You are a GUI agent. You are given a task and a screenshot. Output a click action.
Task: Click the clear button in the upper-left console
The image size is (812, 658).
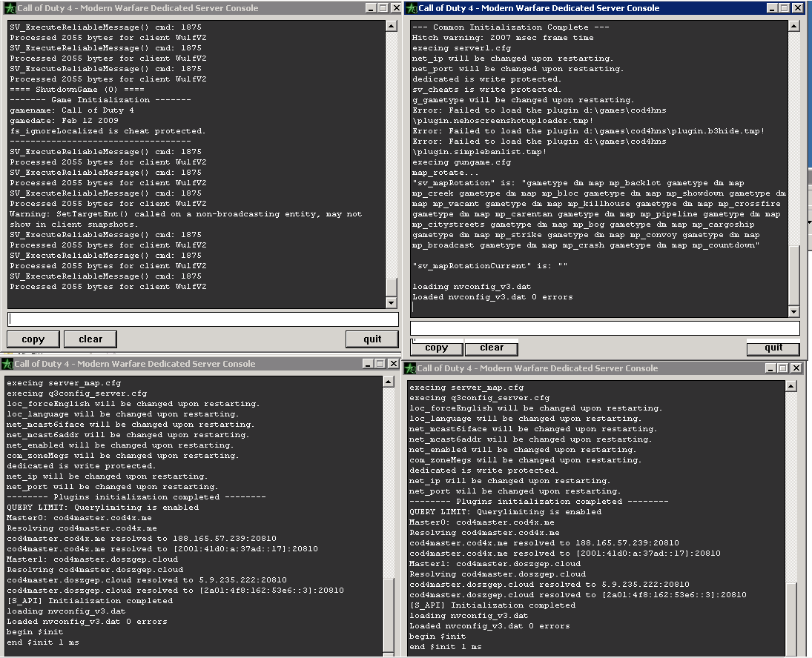(x=90, y=339)
